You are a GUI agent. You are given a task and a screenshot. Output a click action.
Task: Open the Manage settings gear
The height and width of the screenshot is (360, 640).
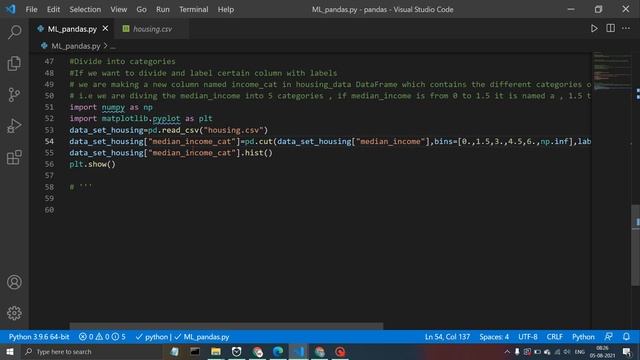coord(14,313)
